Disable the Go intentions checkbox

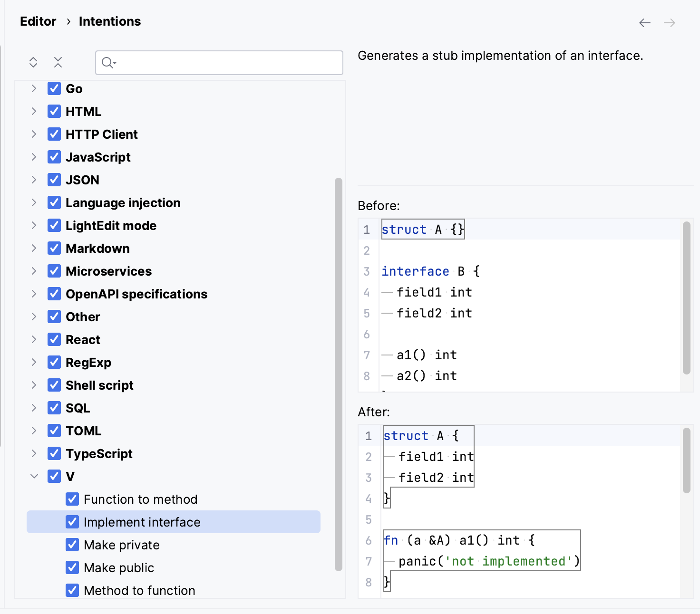[54, 88]
